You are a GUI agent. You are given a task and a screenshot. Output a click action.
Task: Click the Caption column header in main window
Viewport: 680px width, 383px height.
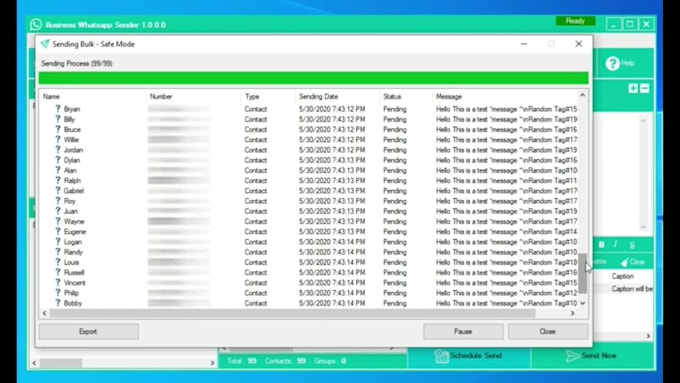pos(623,276)
